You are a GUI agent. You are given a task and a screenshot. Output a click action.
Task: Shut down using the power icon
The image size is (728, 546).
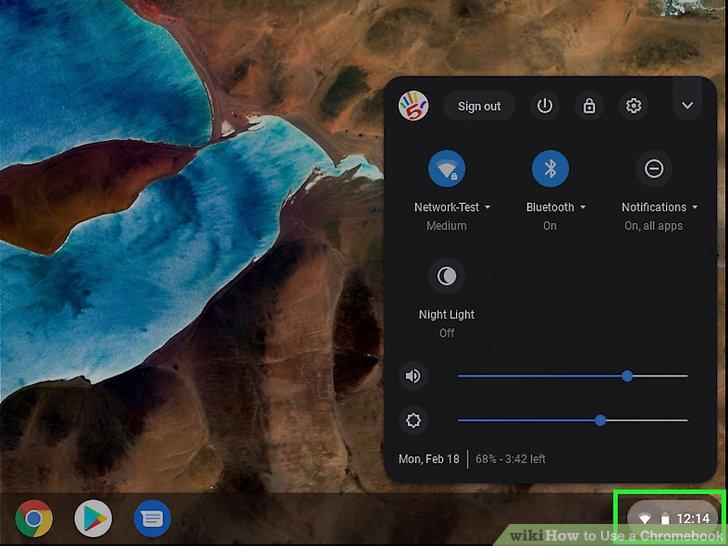(x=545, y=106)
